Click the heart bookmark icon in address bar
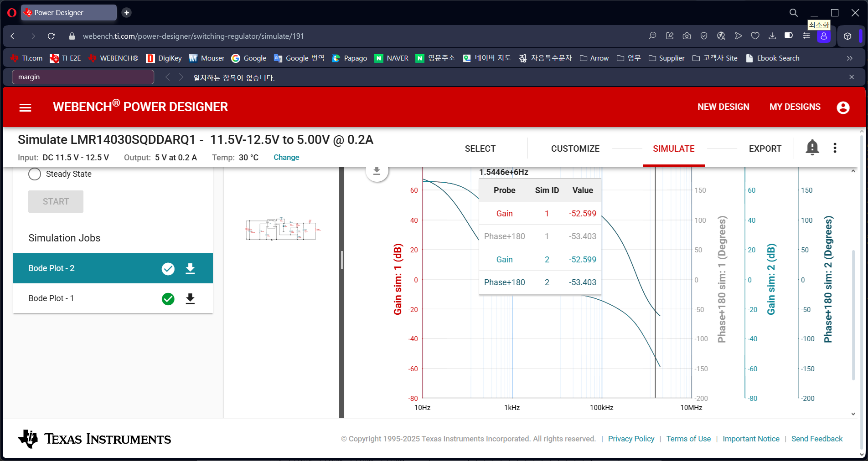Screen dimensions: 868x461 point(755,36)
